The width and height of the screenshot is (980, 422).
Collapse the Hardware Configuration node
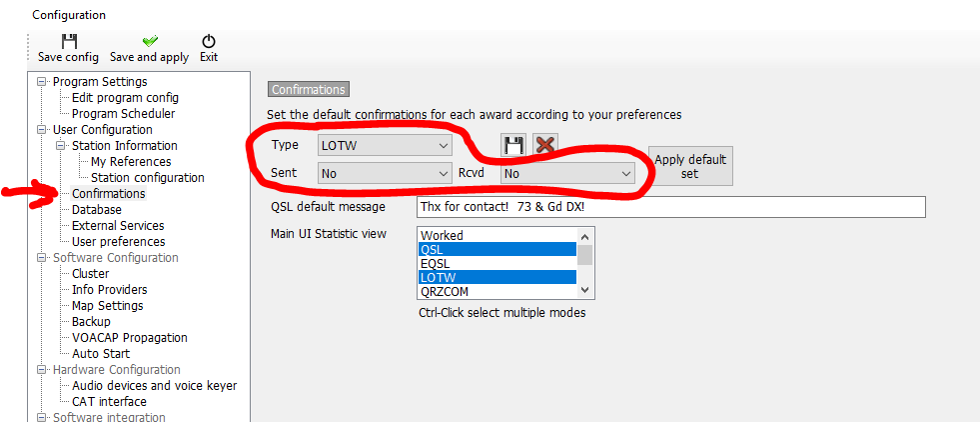click(42, 369)
